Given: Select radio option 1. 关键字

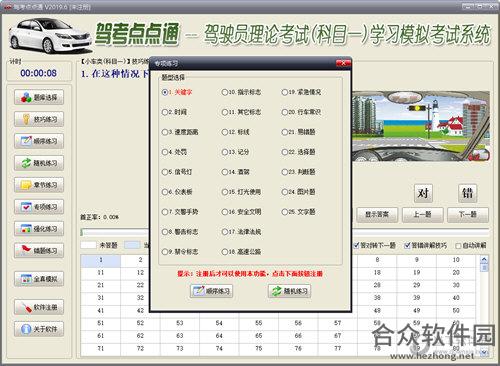Looking at the screenshot, I should tap(177, 92).
